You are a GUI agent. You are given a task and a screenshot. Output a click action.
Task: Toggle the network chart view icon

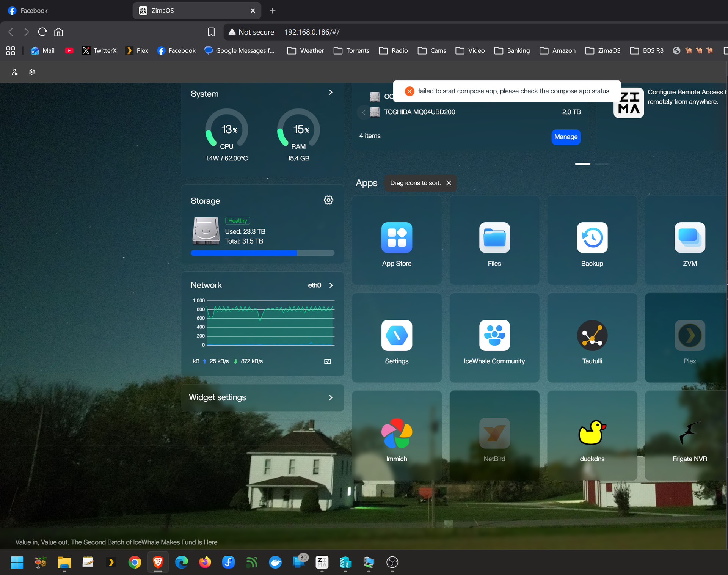tap(328, 361)
